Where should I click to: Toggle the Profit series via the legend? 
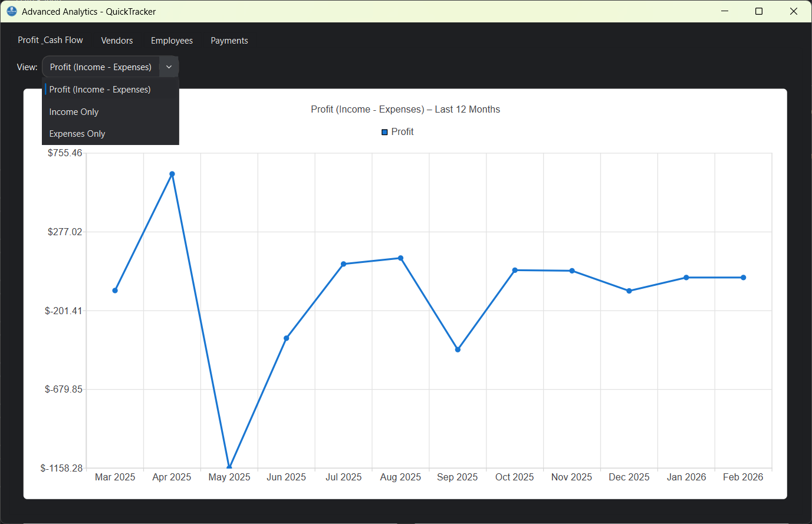click(403, 131)
